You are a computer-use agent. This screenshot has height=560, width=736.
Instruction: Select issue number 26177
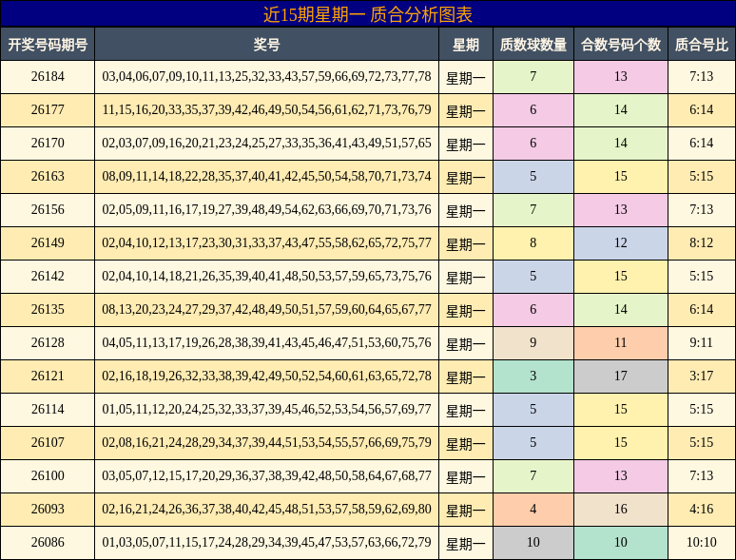pyautogui.click(x=48, y=110)
